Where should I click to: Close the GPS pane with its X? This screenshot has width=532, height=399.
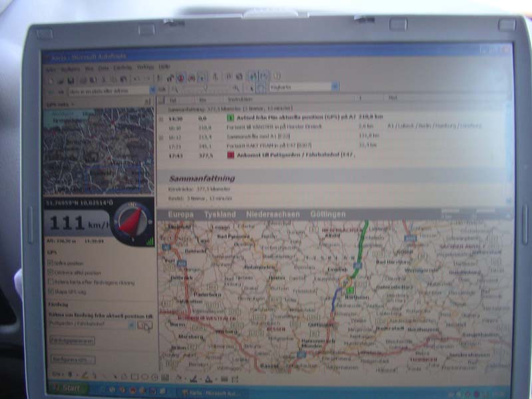[148, 101]
